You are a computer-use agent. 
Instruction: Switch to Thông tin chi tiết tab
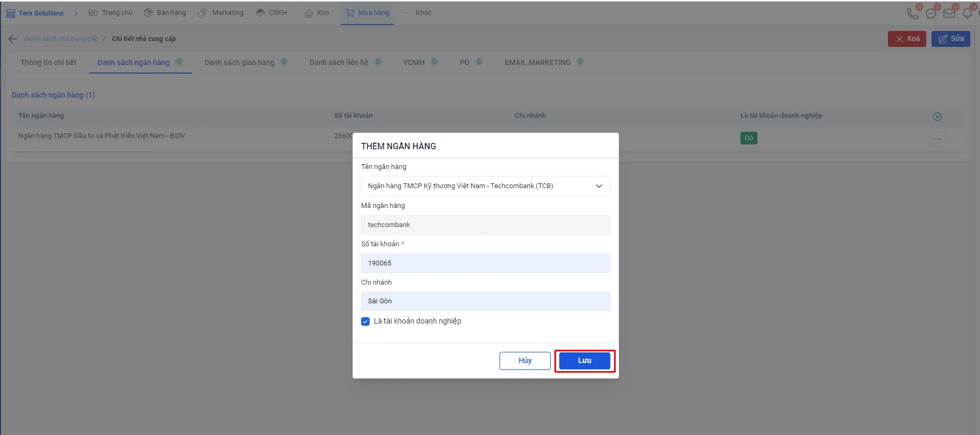pos(48,62)
